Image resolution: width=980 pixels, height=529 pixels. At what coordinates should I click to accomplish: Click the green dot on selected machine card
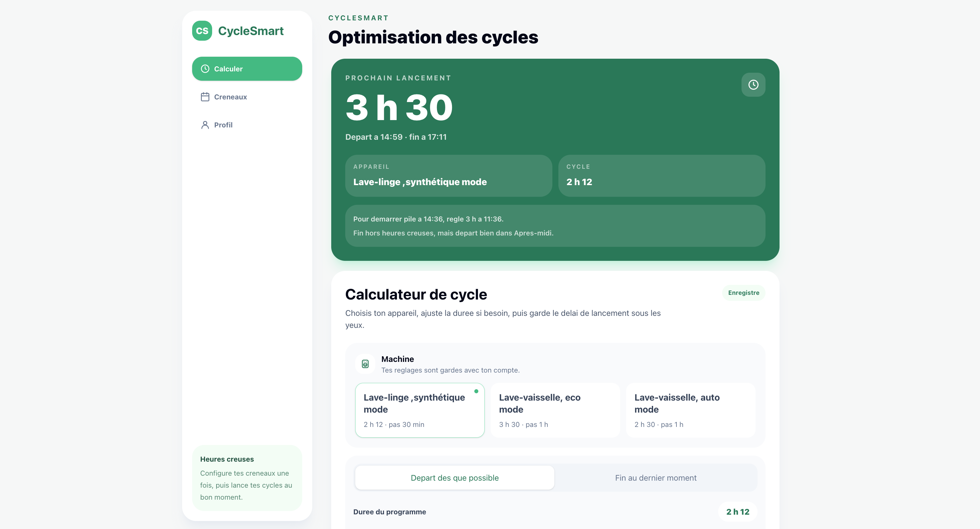click(476, 391)
